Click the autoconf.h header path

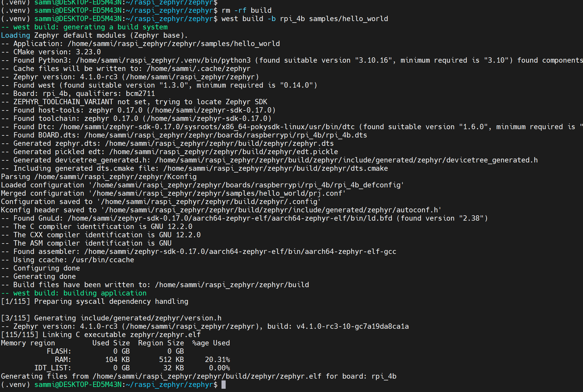(271, 210)
